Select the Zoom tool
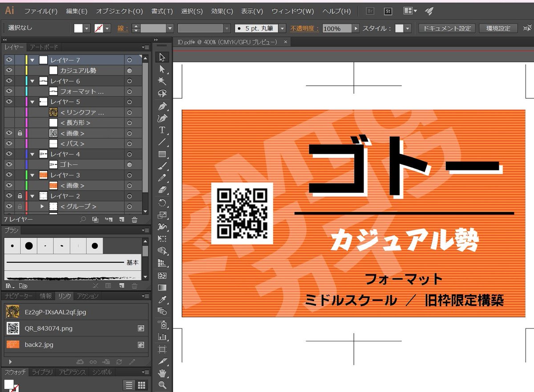534x392 pixels. click(162, 385)
